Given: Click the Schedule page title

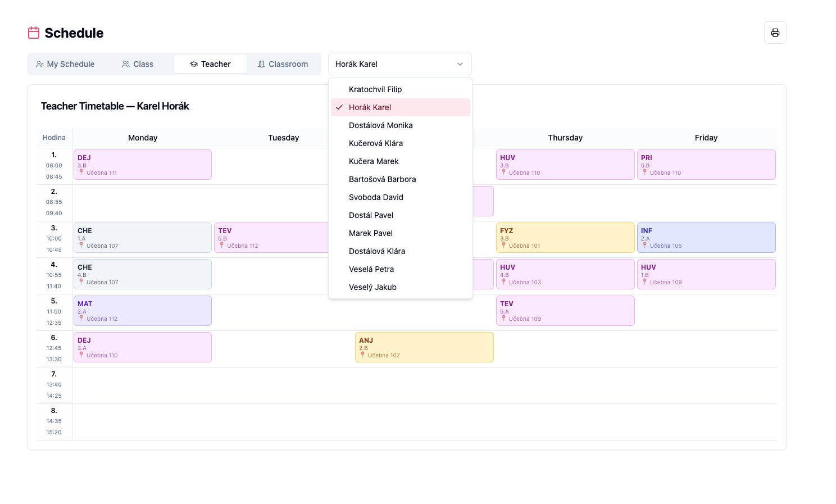Looking at the screenshot, I should (74, 33).
